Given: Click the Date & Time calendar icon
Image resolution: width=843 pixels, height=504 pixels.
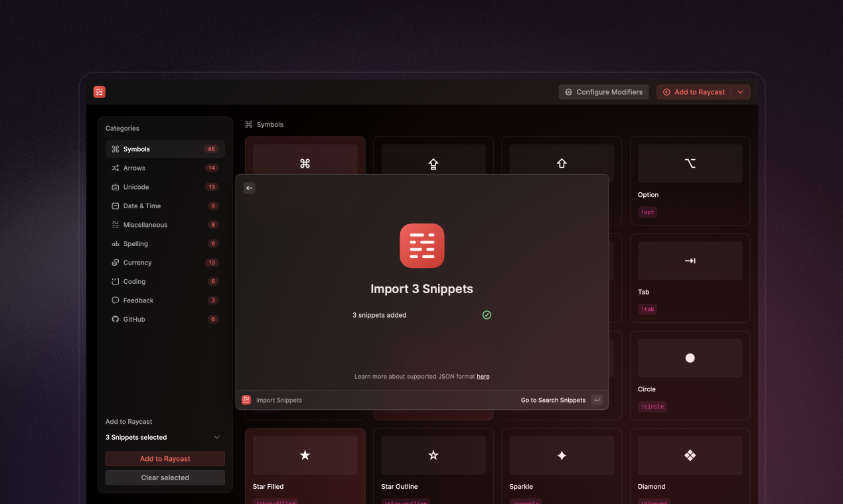Looking at the screenshot, I should point(115,206).
